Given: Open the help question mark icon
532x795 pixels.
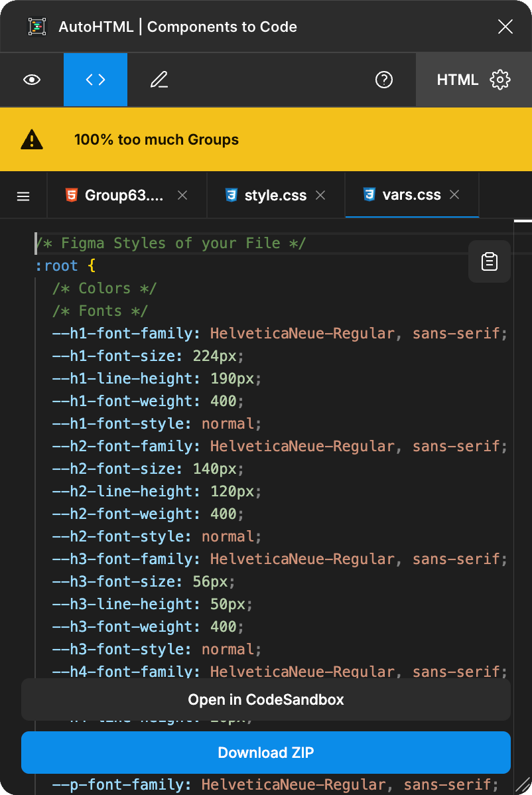Looking at the screenshot, I should coord(384,80).
